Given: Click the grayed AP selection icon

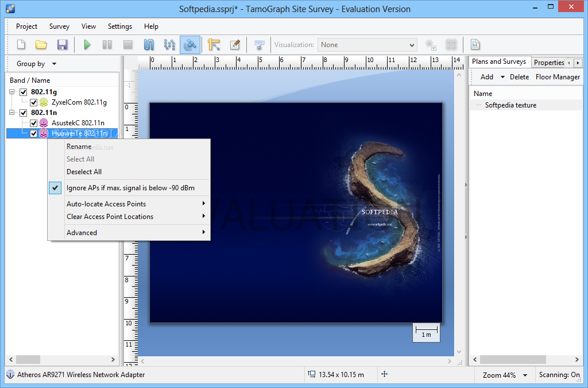Looking at the screenshot, I should tap(431, 45).
